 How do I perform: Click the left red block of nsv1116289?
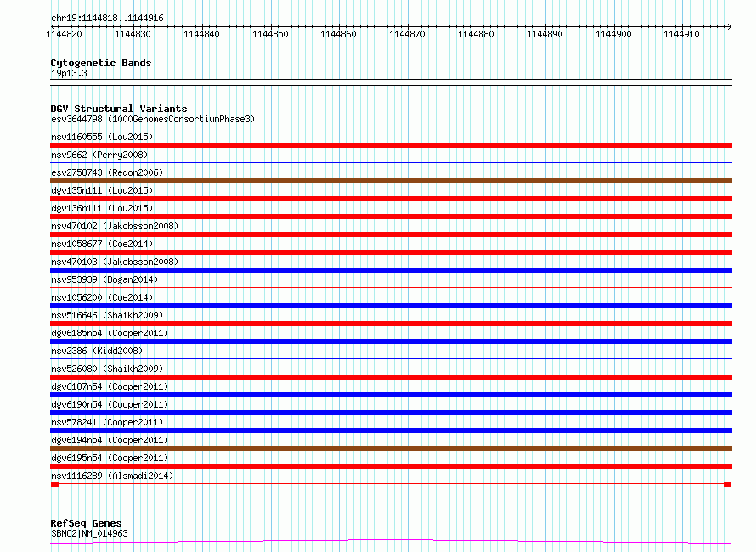click(x=54, y=484)
